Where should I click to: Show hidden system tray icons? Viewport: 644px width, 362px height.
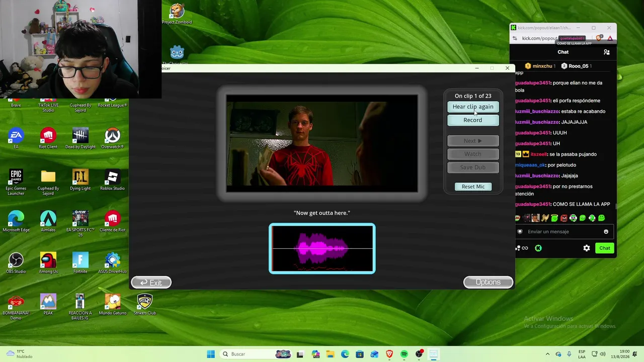pyautogui.click(x=548, y=354)
